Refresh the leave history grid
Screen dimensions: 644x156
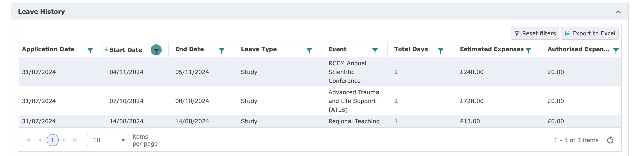click(610, 140)
